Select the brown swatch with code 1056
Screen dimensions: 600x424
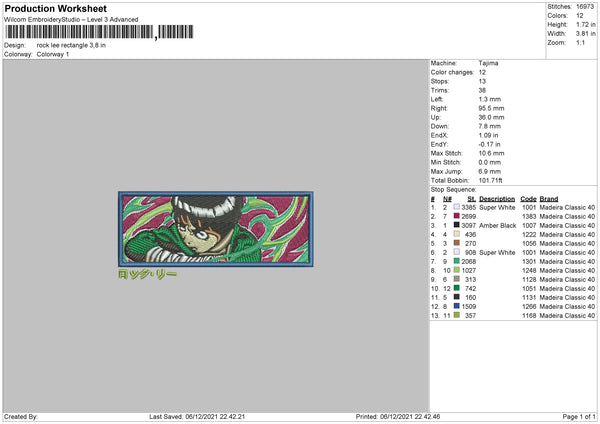tap(457, 243)
